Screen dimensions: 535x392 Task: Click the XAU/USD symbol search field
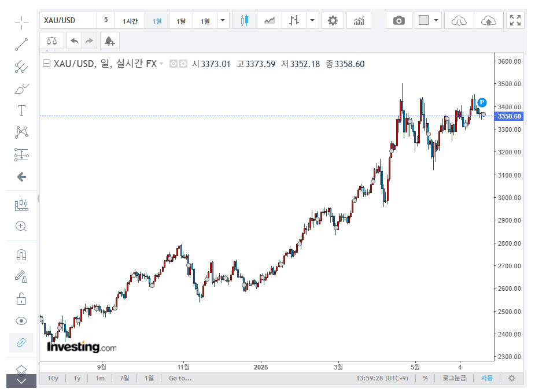tap(68, 20)
